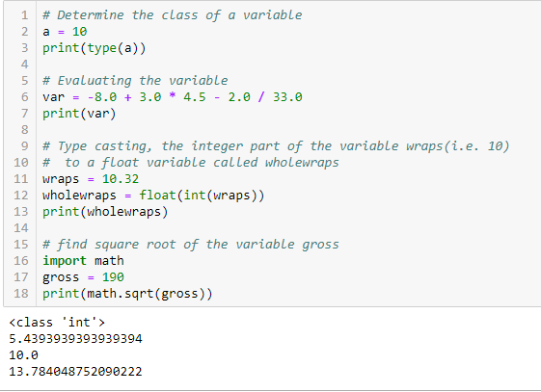Screen dimensions: 541x392
Task: Click the print(var) line
Action: click(x=79, y=114)
